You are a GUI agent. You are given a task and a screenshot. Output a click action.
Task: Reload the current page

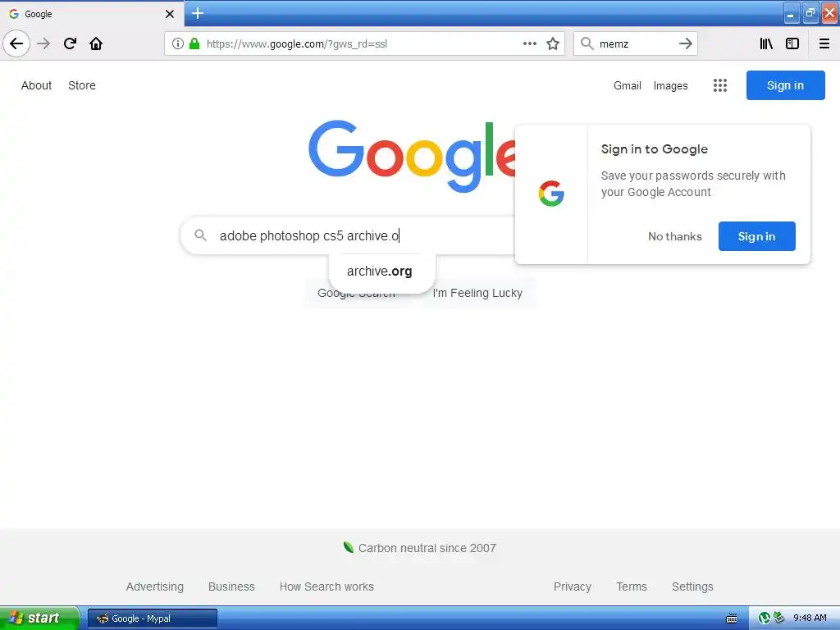[70, 43]
